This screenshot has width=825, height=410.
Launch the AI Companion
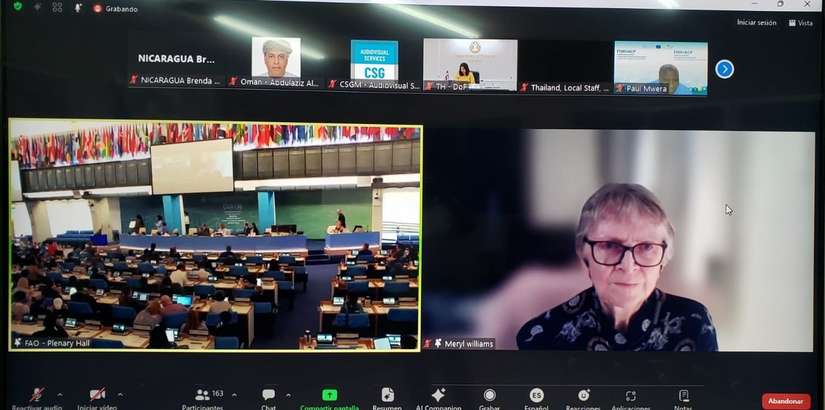(438, 397)
